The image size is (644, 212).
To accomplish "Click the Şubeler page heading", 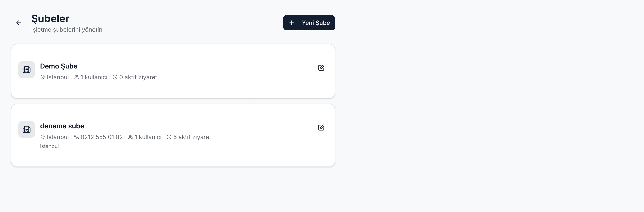I will click(x=50, y=19).
